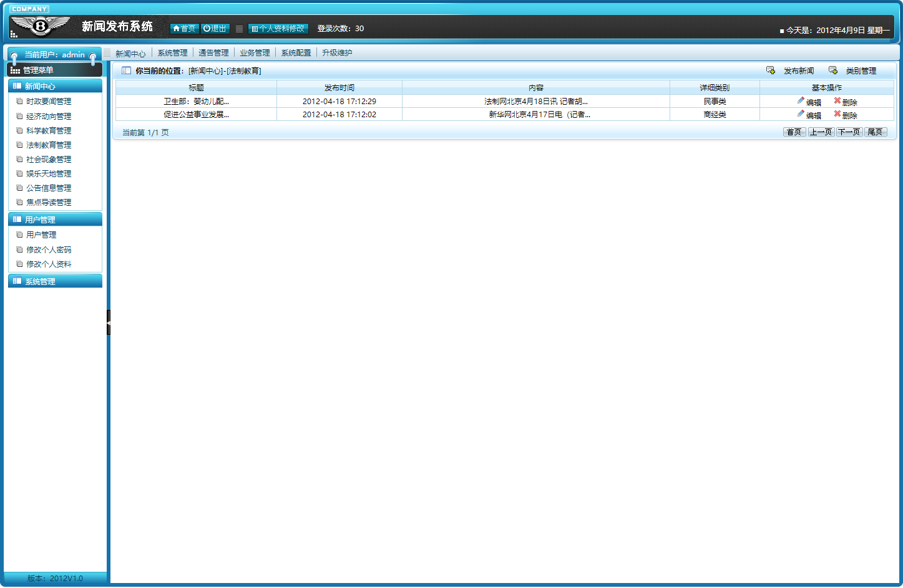Click pencil edit icon for 促进公益事业发展 row
The height and width of the screenshot is (588, 903).
coord(801,113)
